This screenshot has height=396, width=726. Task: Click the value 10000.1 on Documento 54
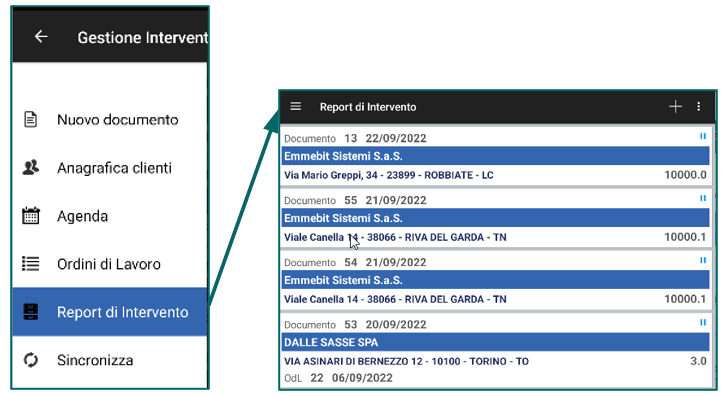(x=685, y=299)
